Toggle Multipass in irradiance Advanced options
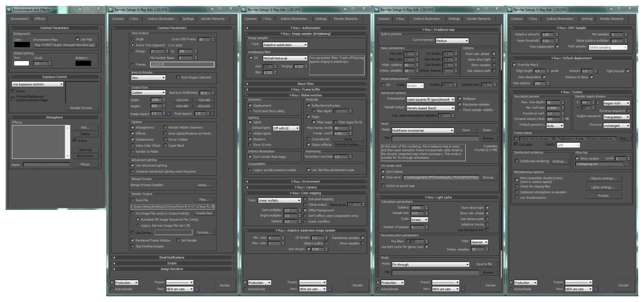Image resolution: width=644 pixels, height=302 pixels. tap(460, 99)
